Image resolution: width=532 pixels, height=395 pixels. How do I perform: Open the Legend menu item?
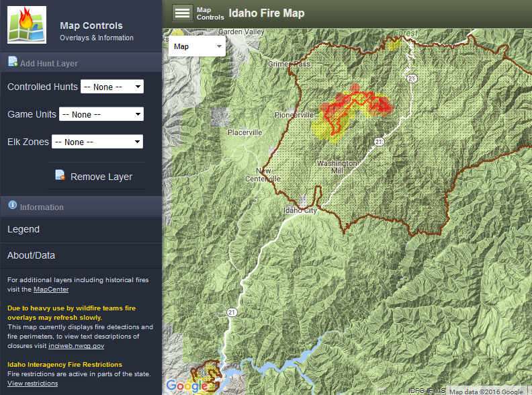point(81,229)
